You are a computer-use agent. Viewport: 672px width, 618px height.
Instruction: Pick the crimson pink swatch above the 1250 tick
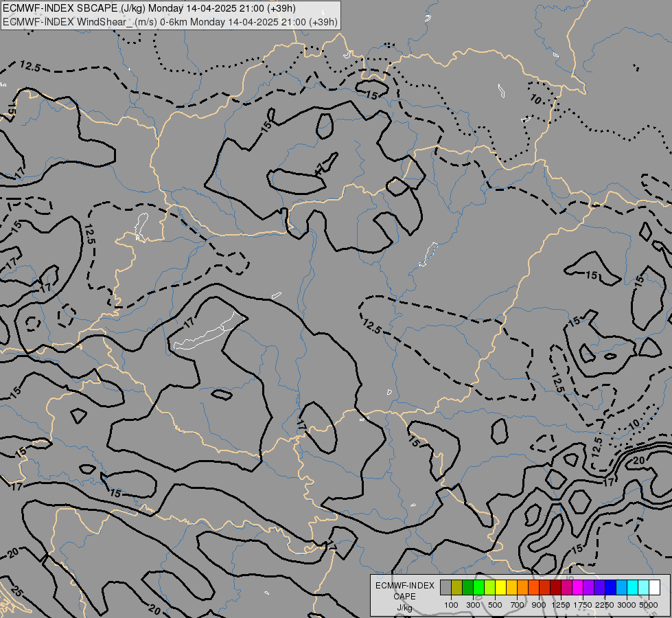tap(566, 588)
